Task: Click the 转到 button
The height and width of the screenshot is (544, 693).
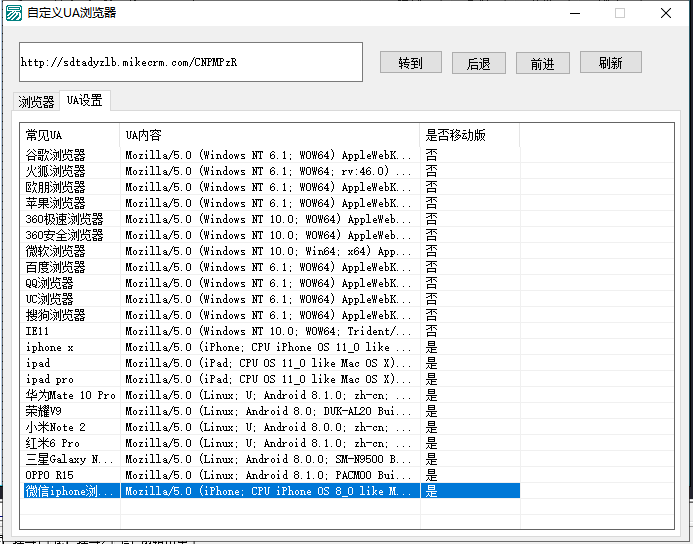Action: (411, 62)
